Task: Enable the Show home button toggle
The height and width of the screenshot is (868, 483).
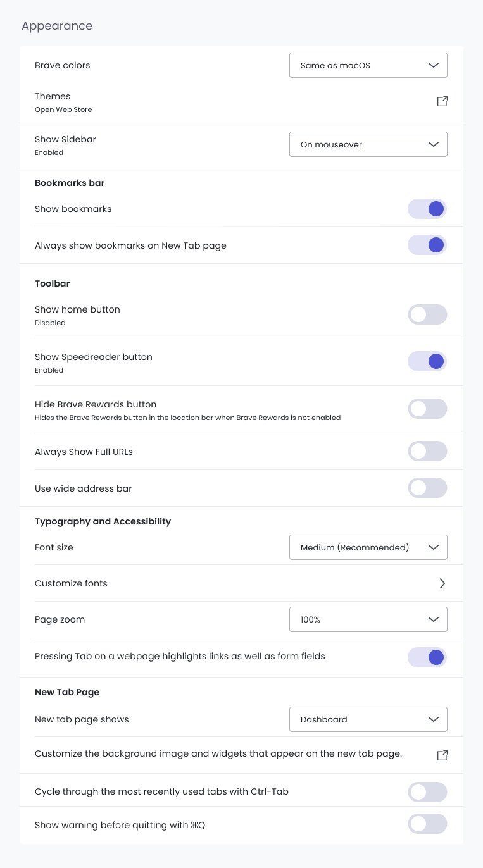Action: pyautogui.click(x=427, y=314)
